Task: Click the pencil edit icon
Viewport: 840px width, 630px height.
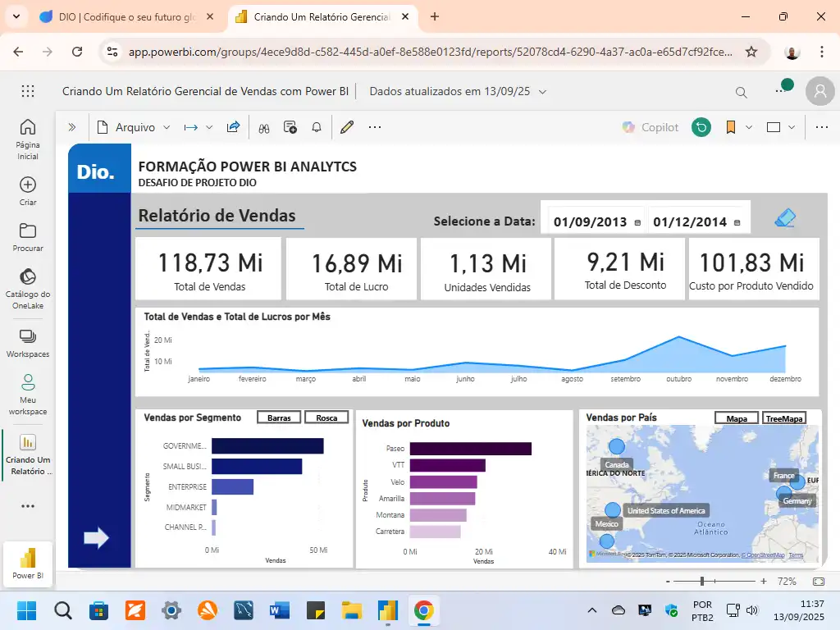Action: pyautogui.click(x=347, y=127)
